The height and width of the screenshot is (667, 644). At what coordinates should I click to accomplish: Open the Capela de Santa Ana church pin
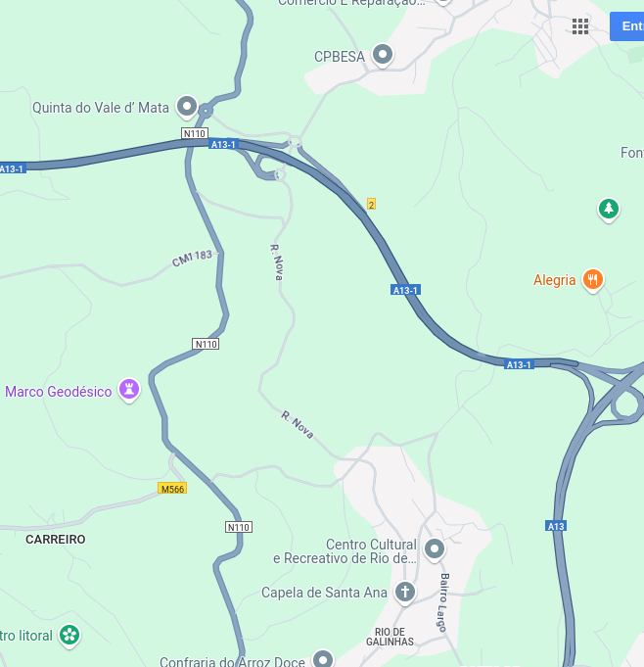(404, 593)
